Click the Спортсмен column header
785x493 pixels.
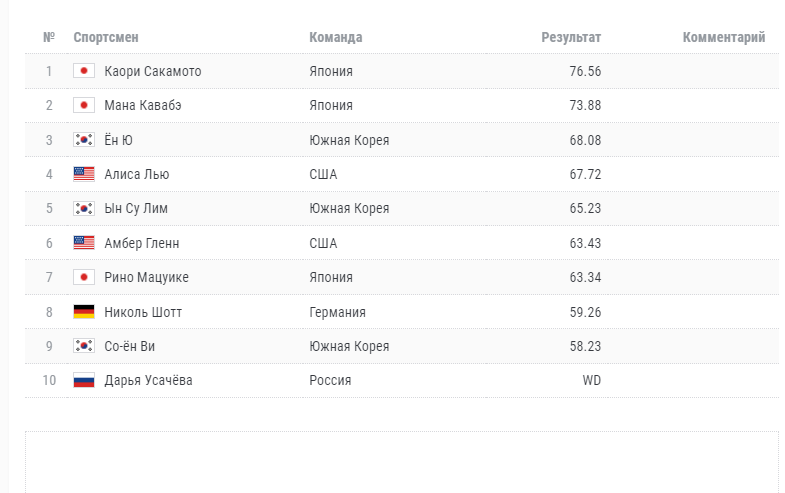pyautogui.click(x=106, y=37)
